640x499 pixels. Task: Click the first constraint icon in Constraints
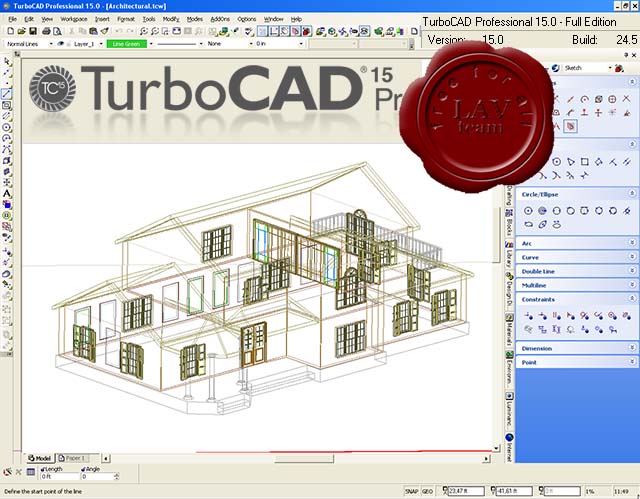tap(529, 315)
